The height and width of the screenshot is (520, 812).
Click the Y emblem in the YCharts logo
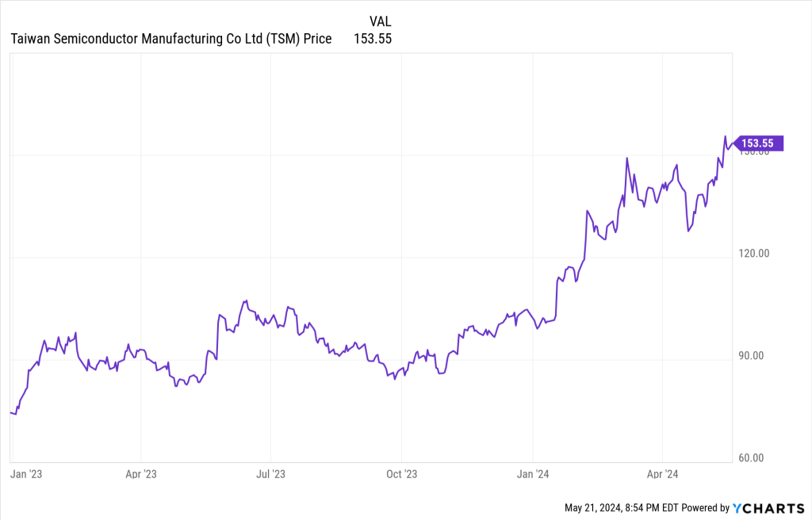(737, 507)
